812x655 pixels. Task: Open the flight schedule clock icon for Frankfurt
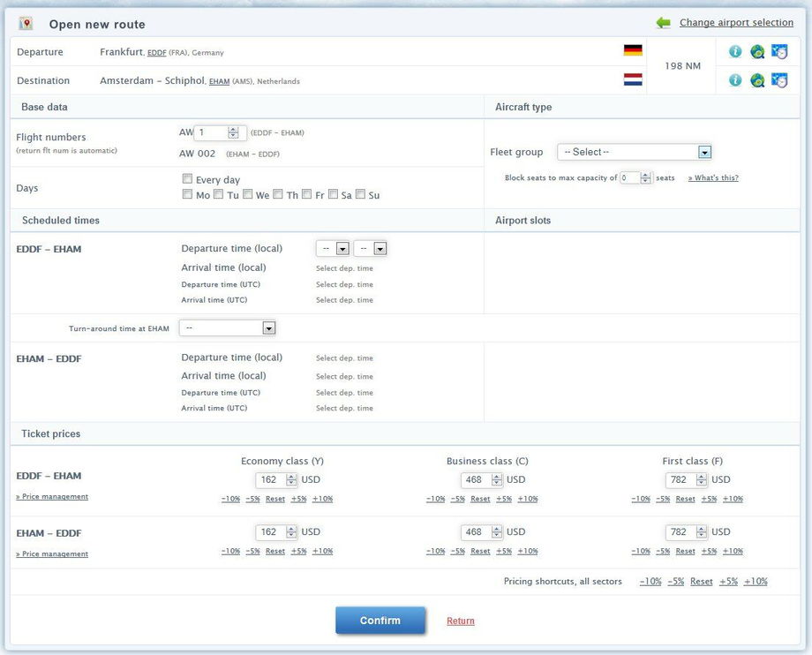pos(779,52)
